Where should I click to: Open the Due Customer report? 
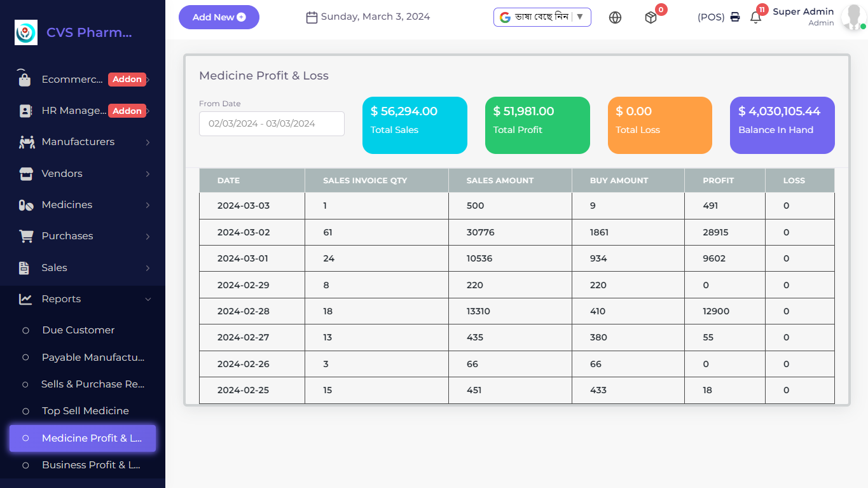coord(78,330)
